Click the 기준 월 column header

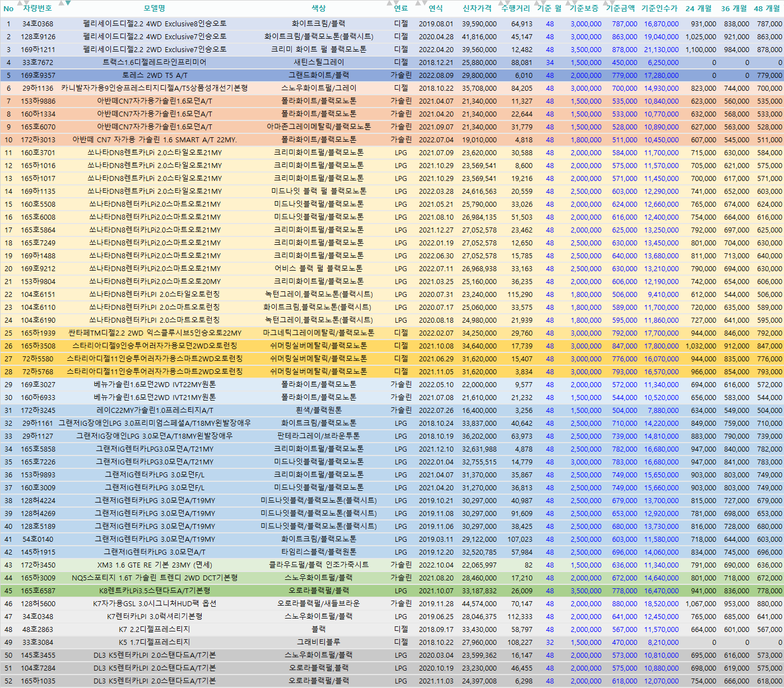click(x=549, y=8)
